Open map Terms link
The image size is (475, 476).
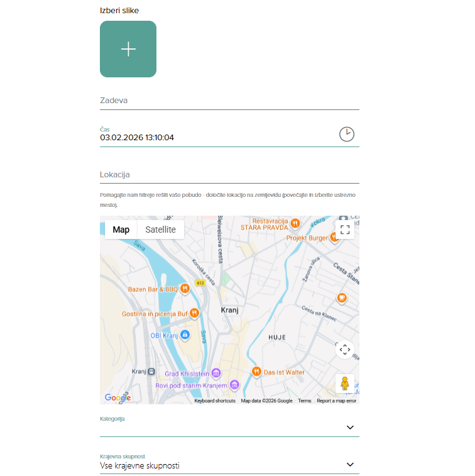click(304, 401)
